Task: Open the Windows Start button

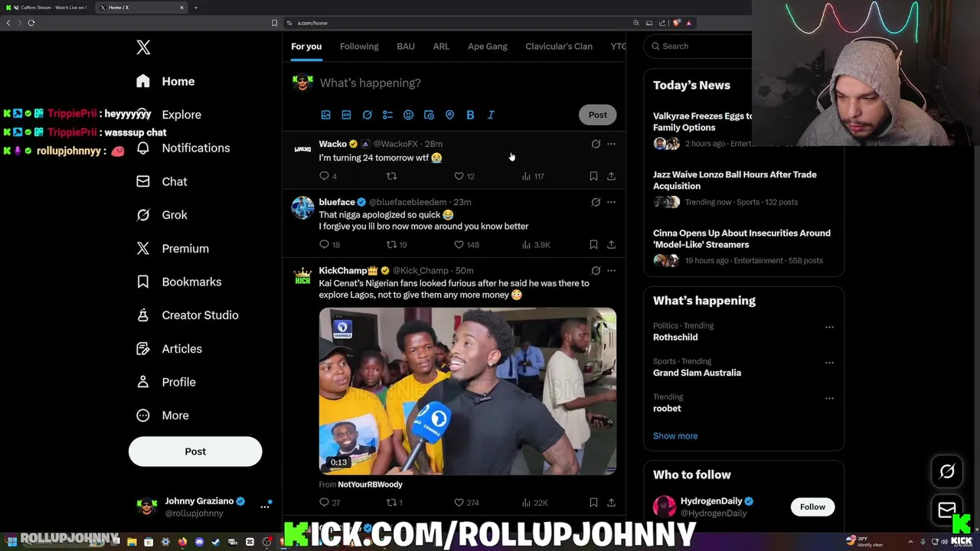Action: [11, 542]
